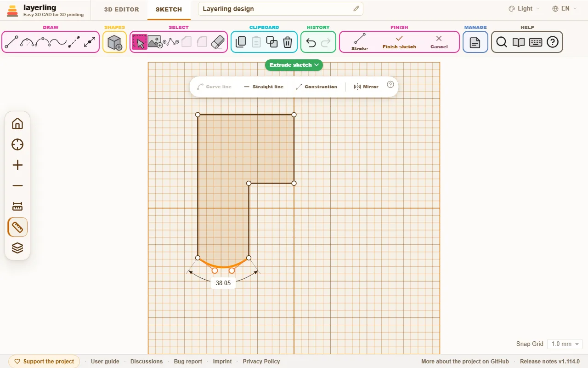
Task: Show keyboard shortcuts
Action: (x=536, y=42)
